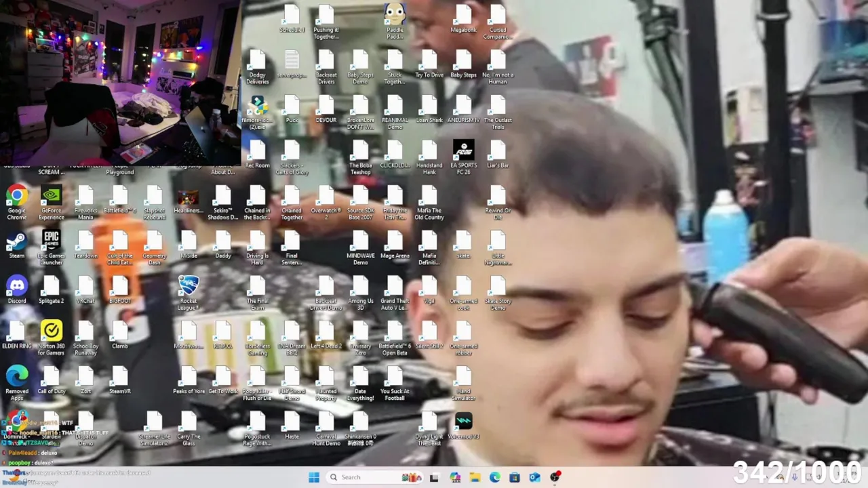
Task: Select the Silent Still 2 shortcut
Action: (429, 335)
